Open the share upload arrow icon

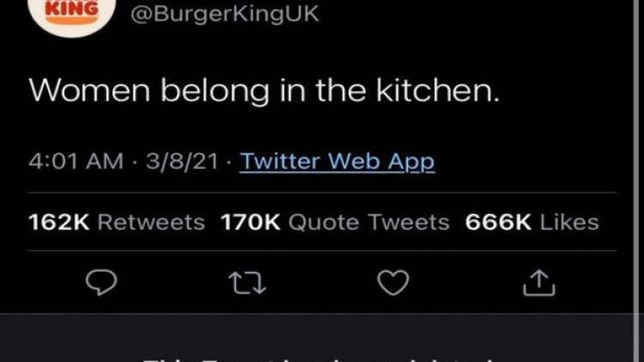(x=539, y=281)
